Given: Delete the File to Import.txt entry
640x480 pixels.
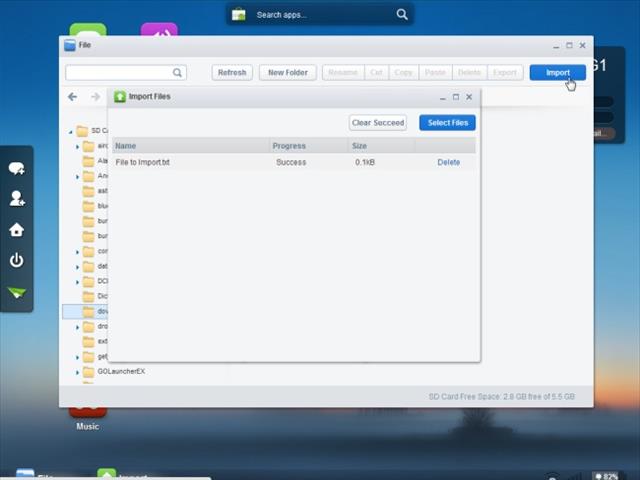Looking at the screenshot, I should [449, 162].
